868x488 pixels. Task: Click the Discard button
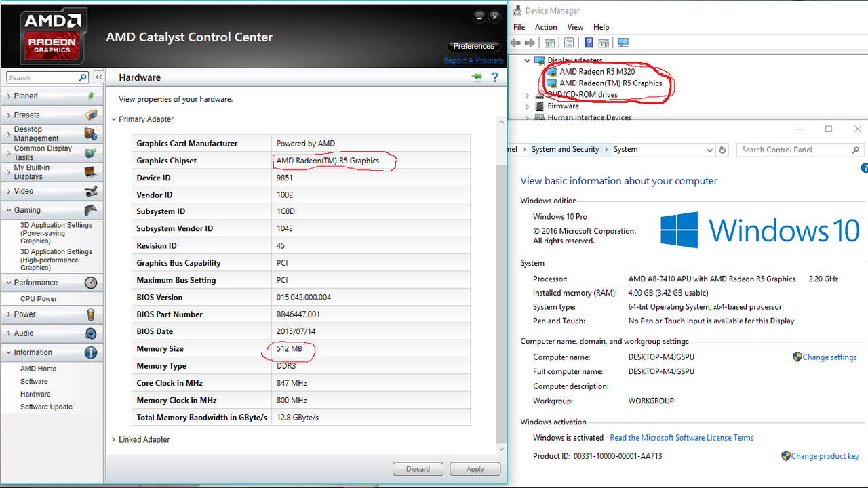click(x=418, y=469)
